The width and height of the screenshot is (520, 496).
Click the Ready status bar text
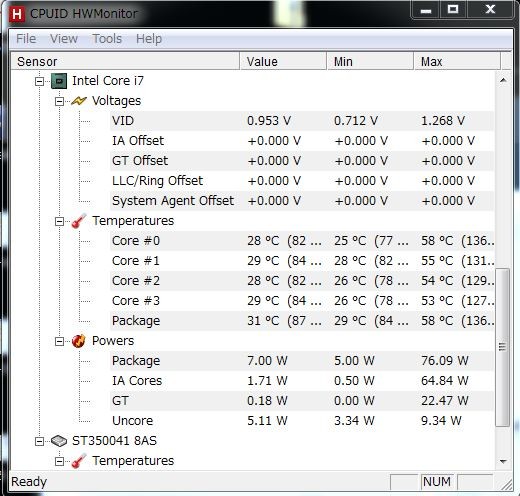pos(29,482)
